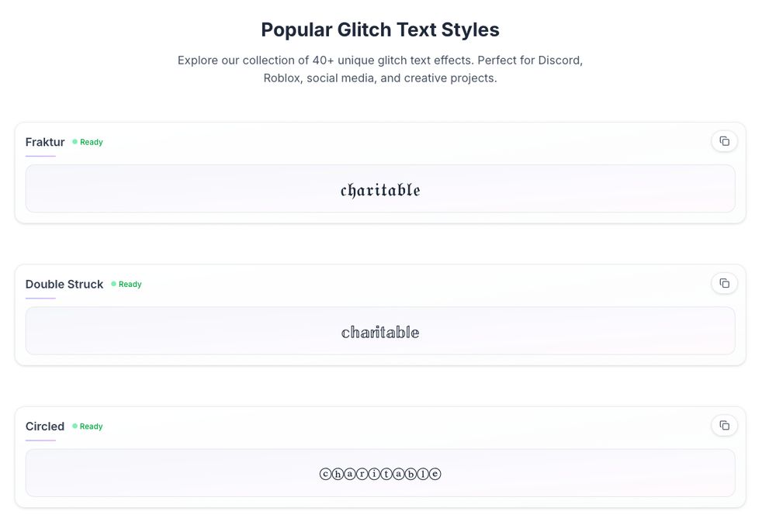Click the green status dot beside Circled
The width and height of the screenshot is (776, 532).
coord(75,426)
